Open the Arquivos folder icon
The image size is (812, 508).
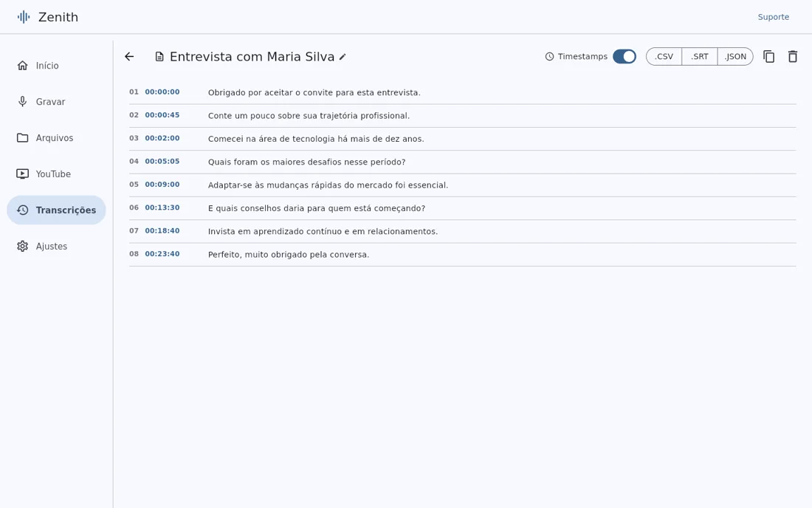tap(22, 138)
